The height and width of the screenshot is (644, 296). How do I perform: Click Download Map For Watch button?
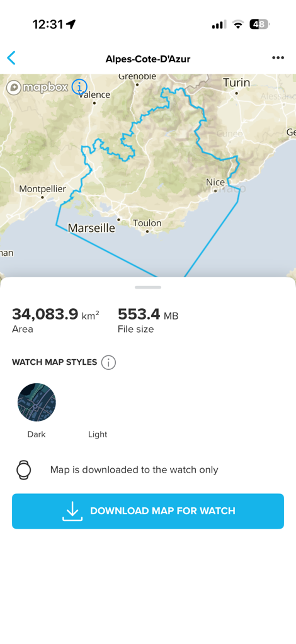click(148, 511)
